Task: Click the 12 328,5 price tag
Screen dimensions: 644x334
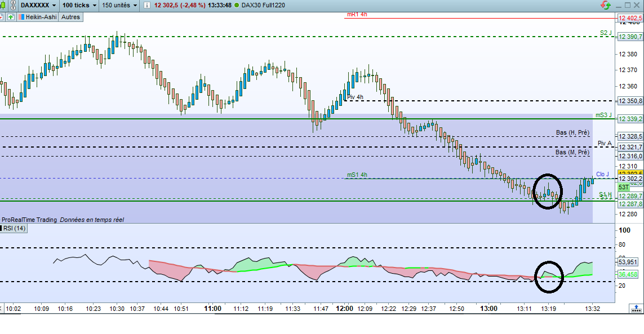Action: pos(630,136)
